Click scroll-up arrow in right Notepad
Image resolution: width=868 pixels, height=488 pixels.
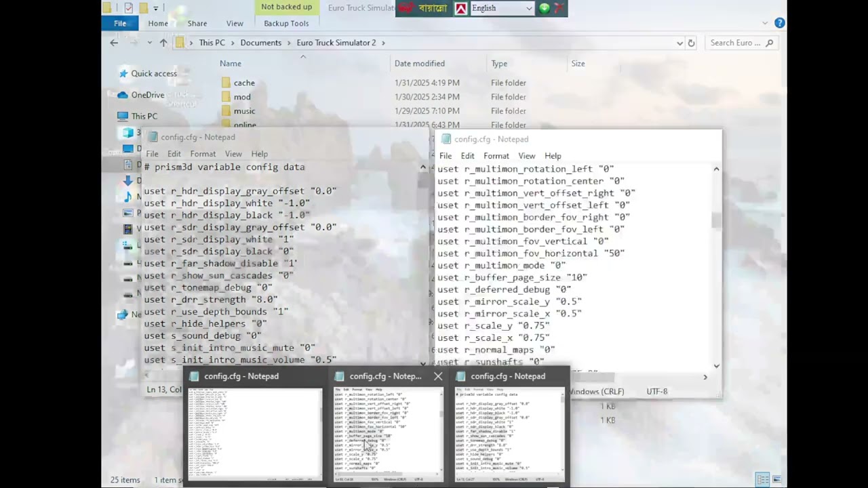click(716, 169)
